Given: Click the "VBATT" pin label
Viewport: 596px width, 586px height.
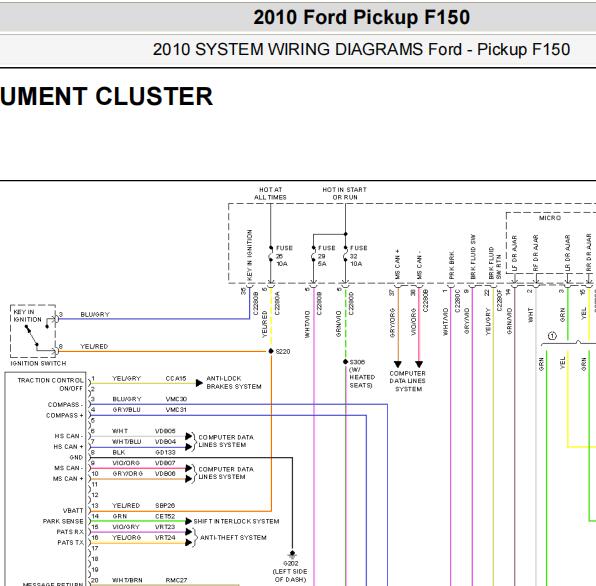Looking at the screenshot, I should click(x=73, y=510).
